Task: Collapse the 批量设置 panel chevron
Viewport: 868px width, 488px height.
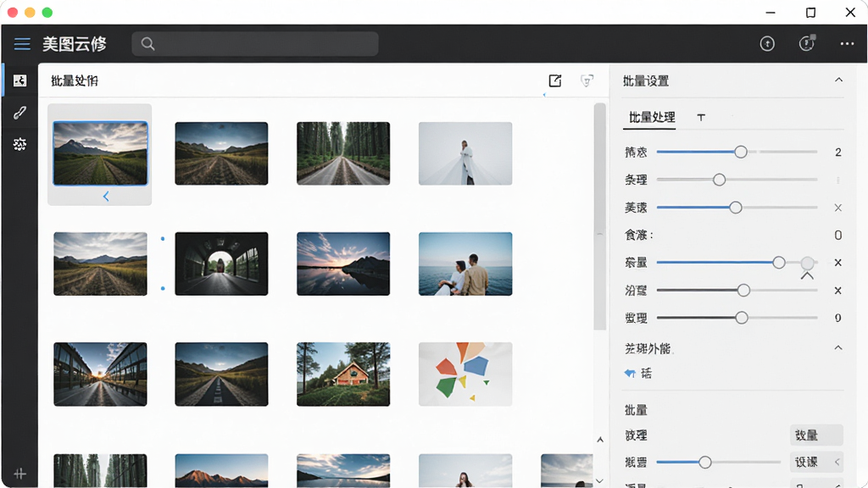Action: click(838, 80)
